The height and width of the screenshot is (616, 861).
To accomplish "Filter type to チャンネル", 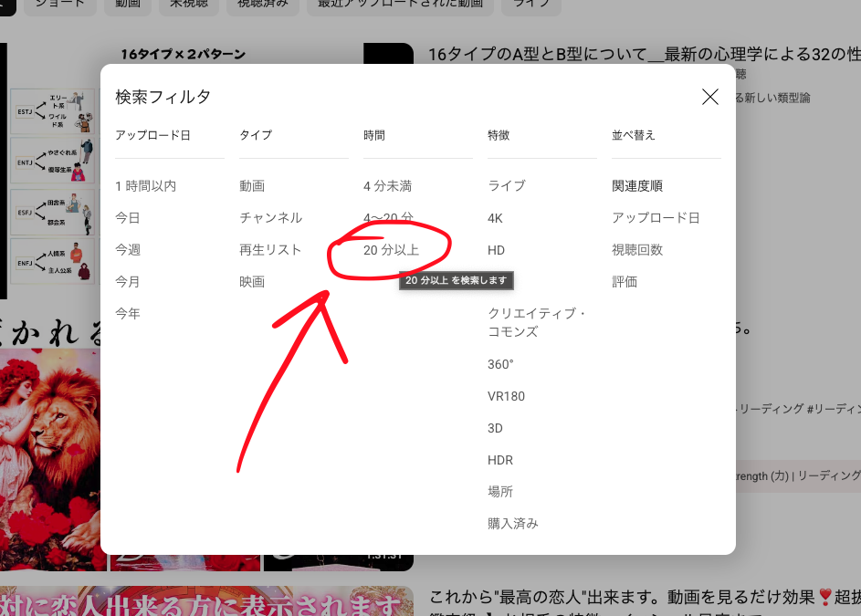I will coord(270,218).
